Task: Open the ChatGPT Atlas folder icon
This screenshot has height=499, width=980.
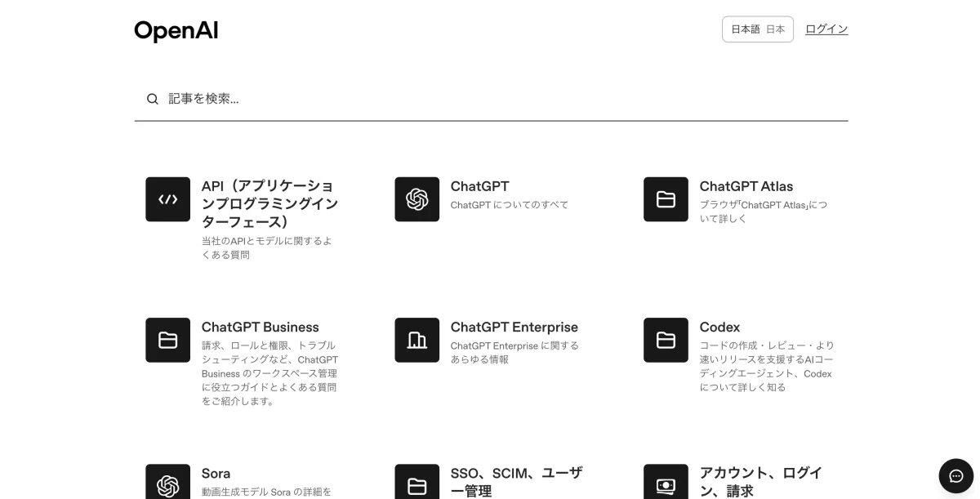Action: (x=666, y=198)
